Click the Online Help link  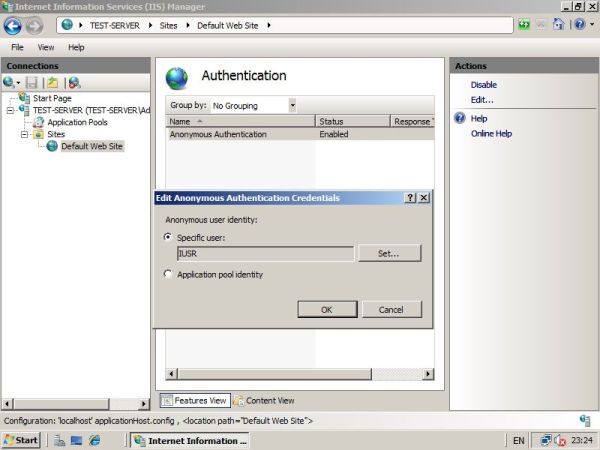click(x=491, y=133)
